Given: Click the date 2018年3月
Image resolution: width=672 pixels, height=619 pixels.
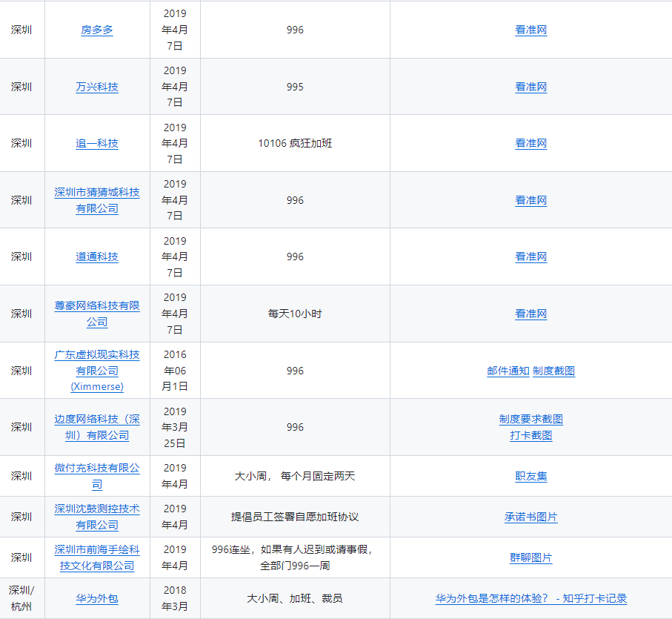Looking at the screenshot, I should pyautogui.click(x=175, y=598).
